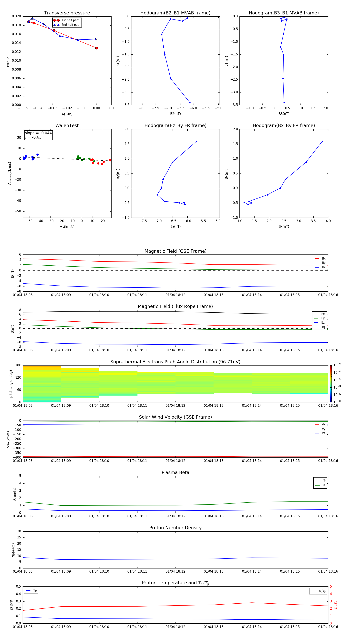This screenshot has width=351, height=644.
Task: Select the 'Te/Tp' legend entry
Action: [318, 591]
